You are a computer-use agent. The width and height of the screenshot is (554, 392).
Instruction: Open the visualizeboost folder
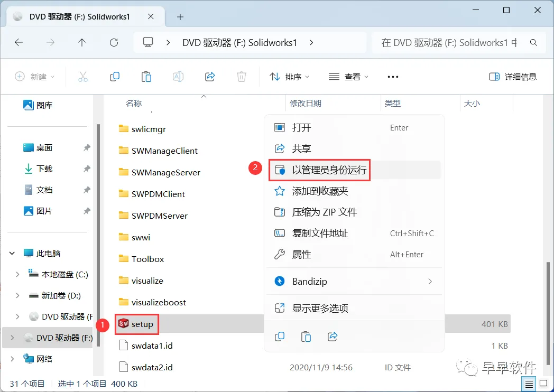tap(152, 302)
